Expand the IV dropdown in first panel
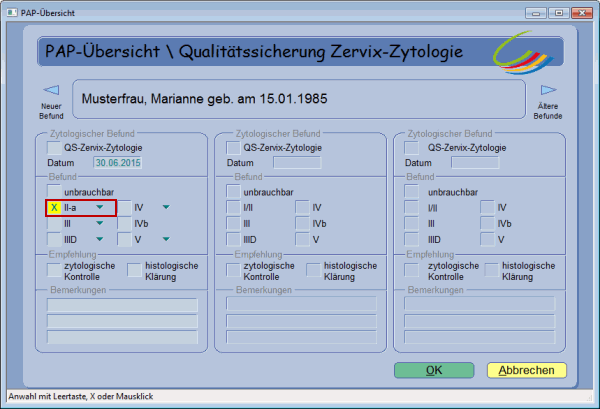The image size is (600, 409). (164, 208)
